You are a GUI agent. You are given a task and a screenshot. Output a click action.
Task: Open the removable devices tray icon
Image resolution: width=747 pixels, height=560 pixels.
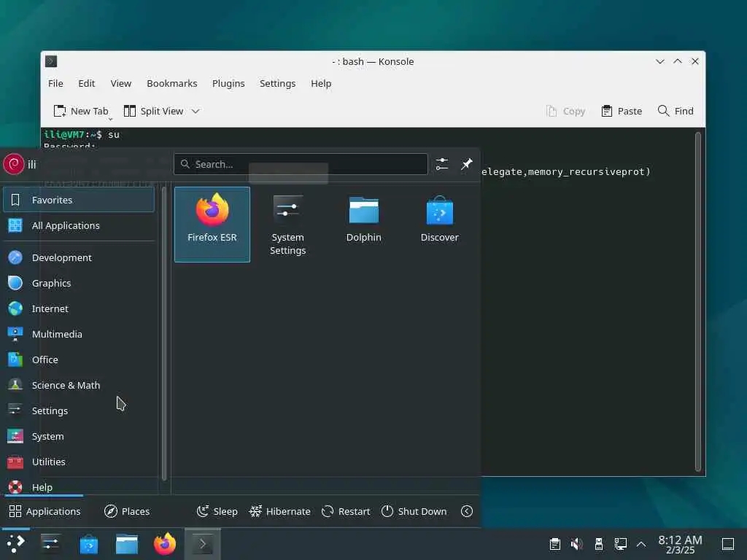click(599, 544)
